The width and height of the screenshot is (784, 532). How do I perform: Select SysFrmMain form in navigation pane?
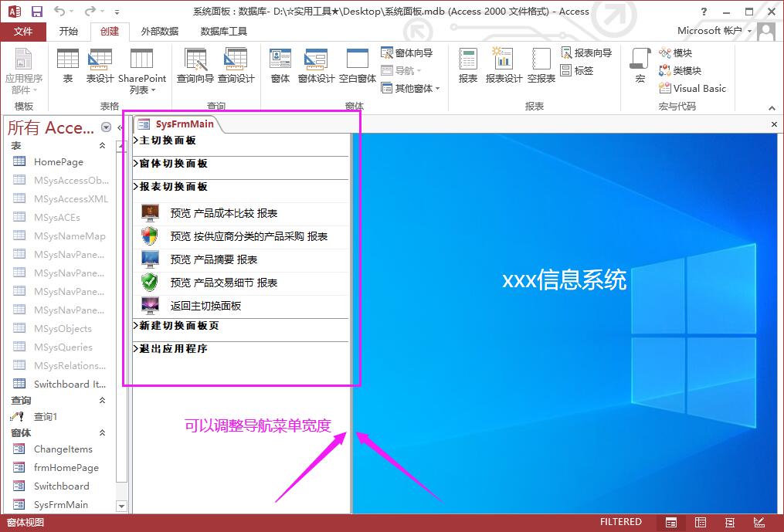tap(60, 504)
